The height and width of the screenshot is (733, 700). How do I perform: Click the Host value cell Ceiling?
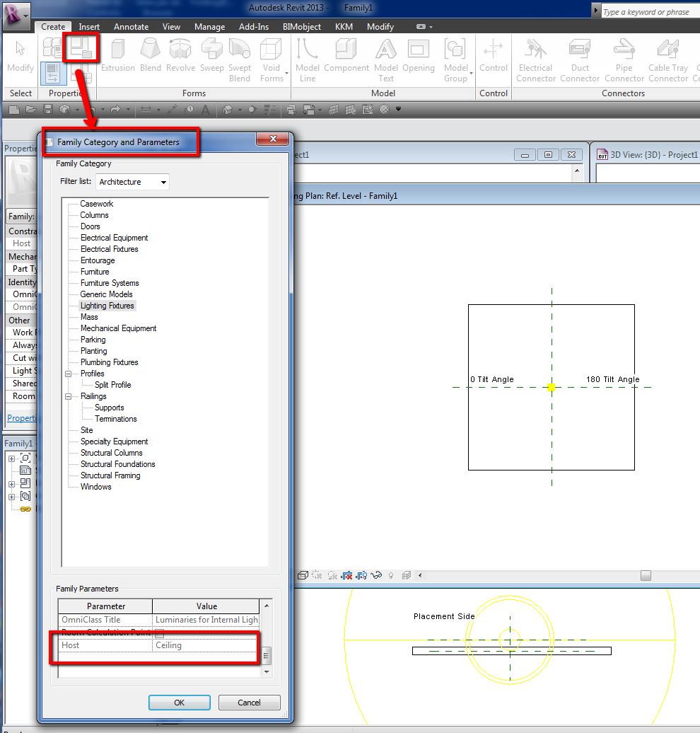(206, 645)
